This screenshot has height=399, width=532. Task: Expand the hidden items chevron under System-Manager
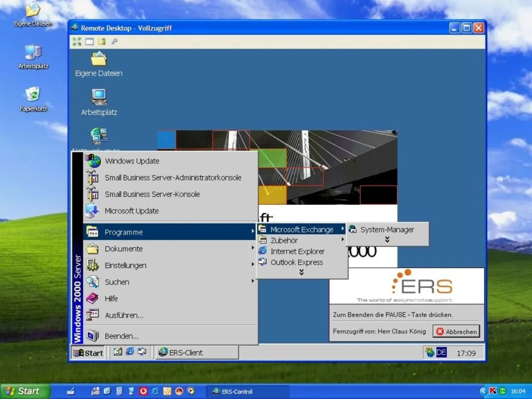pyautogui.click(x=387, y=240)
